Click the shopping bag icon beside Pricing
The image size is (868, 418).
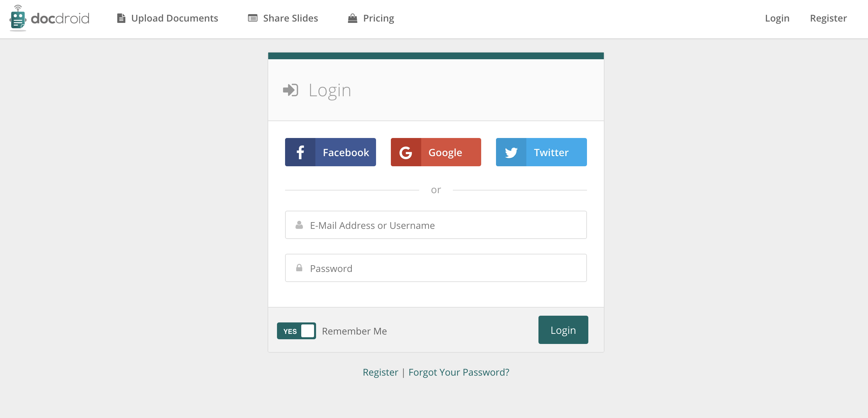(352, 18)
